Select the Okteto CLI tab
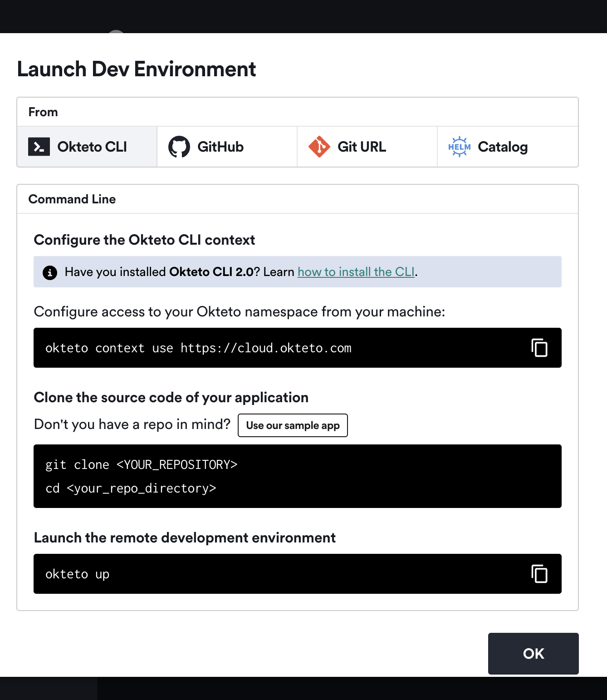Viewport: 607px width, 700px height. pos(87,147)
